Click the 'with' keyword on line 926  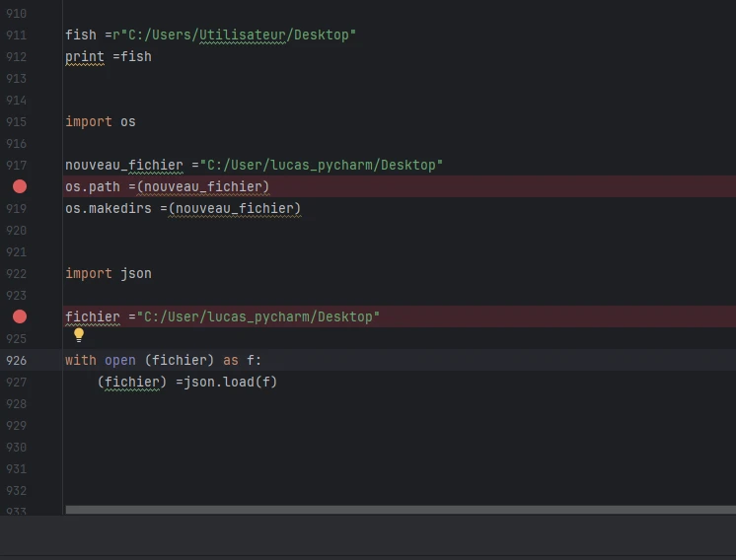pyautogui.click(x=80, y=360)
